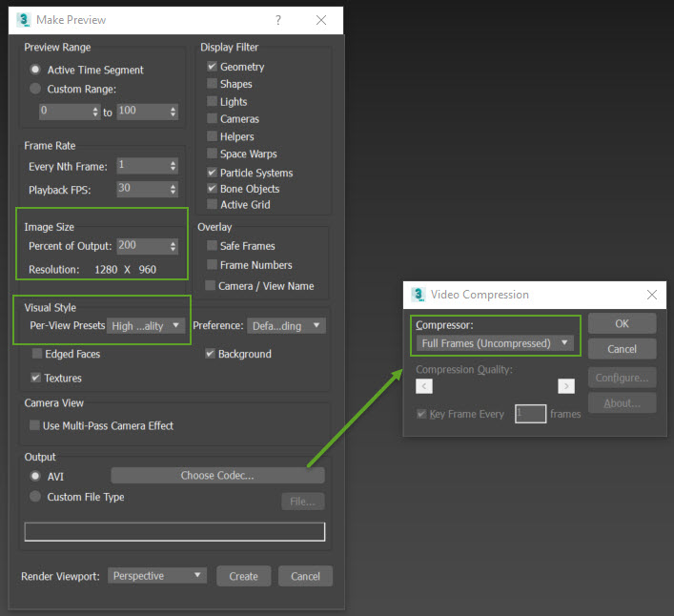Screen dimensions: 674x616
Task: Adjust Every Nth Frame spinner arrows
Action: click(x=174, y=166)
